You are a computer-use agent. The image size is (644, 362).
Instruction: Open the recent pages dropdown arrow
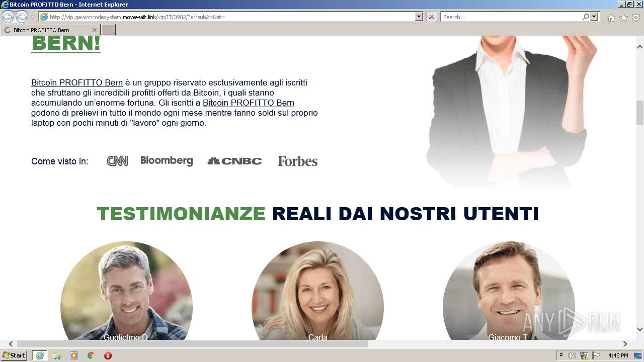33,17
